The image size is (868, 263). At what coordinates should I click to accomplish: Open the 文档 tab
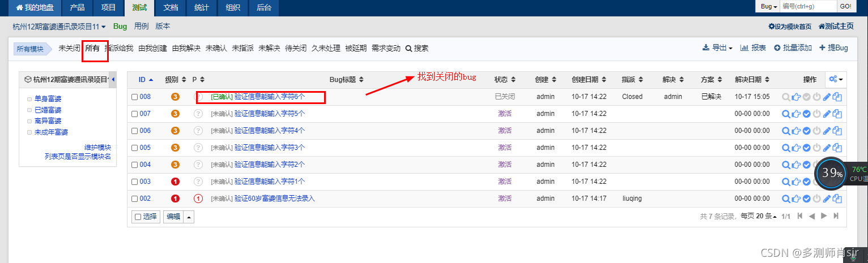pos(170,8)
